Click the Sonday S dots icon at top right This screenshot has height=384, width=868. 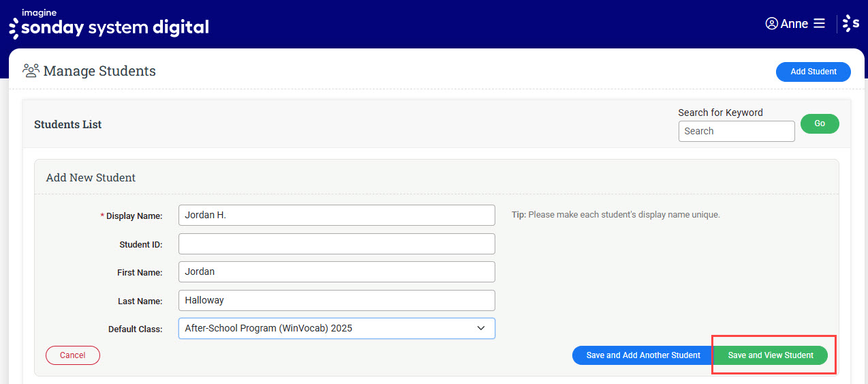point(851,24)
